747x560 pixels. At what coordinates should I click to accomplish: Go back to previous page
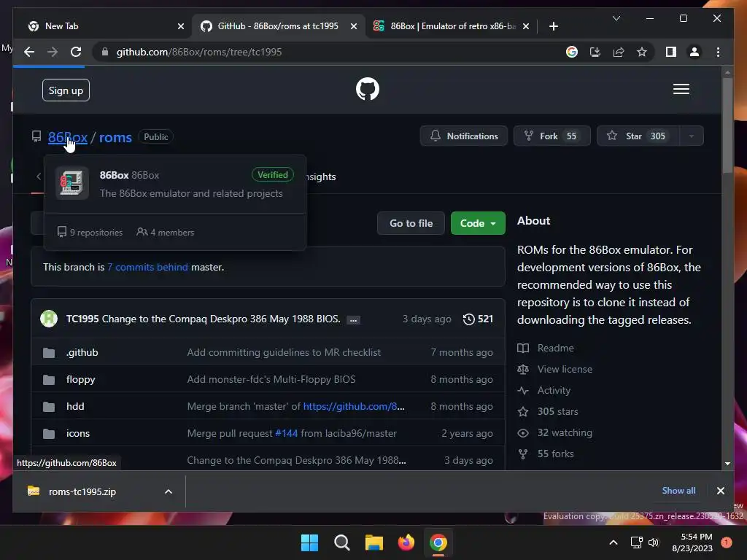(29, 52)
